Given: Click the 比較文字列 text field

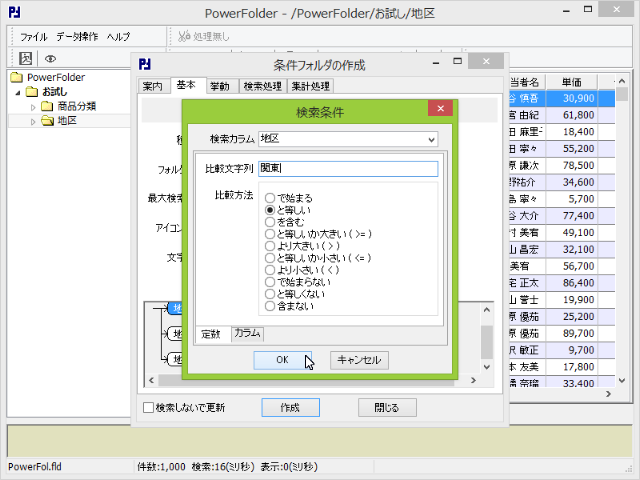Looking at the screenshot, I should click(348, 169).
